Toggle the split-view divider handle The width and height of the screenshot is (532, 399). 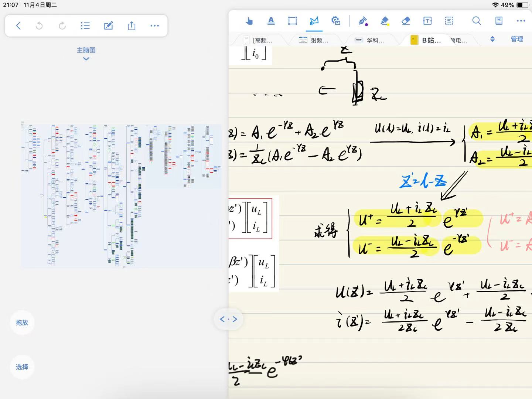[x=228, y=319]
